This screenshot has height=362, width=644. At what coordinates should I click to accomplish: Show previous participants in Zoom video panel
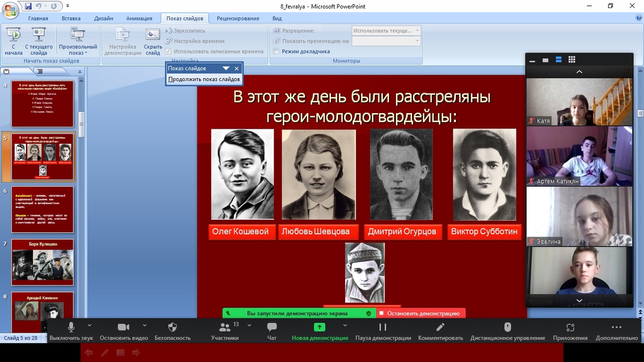(x=579, y=72)
